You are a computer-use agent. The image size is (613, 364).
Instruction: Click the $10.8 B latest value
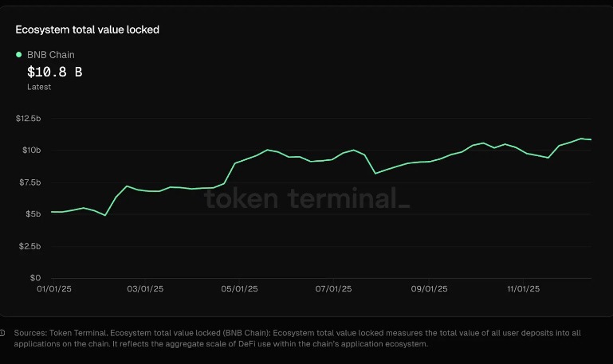click(x=54, y=72)
